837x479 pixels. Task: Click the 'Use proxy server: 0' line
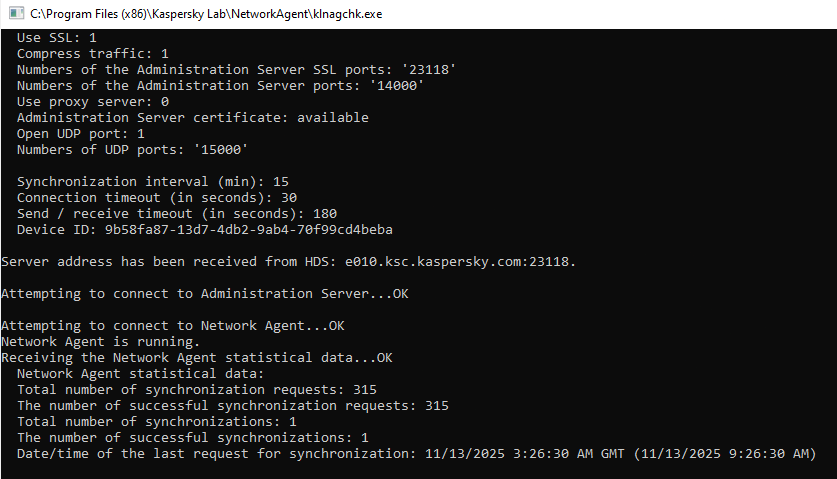(93, 101)
